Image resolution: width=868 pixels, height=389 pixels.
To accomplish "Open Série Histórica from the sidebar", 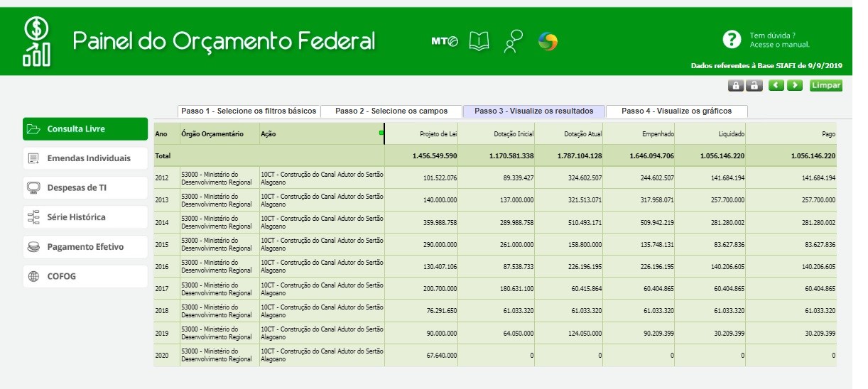I will coord(85,217).
